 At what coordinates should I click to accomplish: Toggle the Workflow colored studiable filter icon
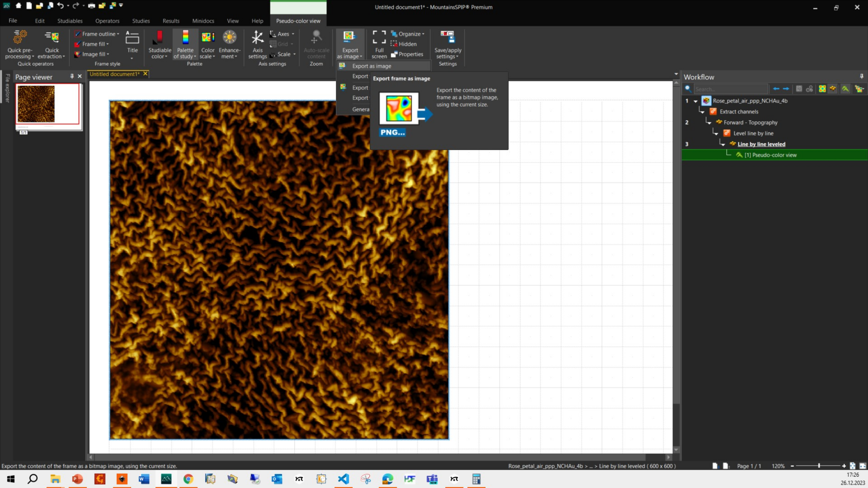[x=822, y=88]
